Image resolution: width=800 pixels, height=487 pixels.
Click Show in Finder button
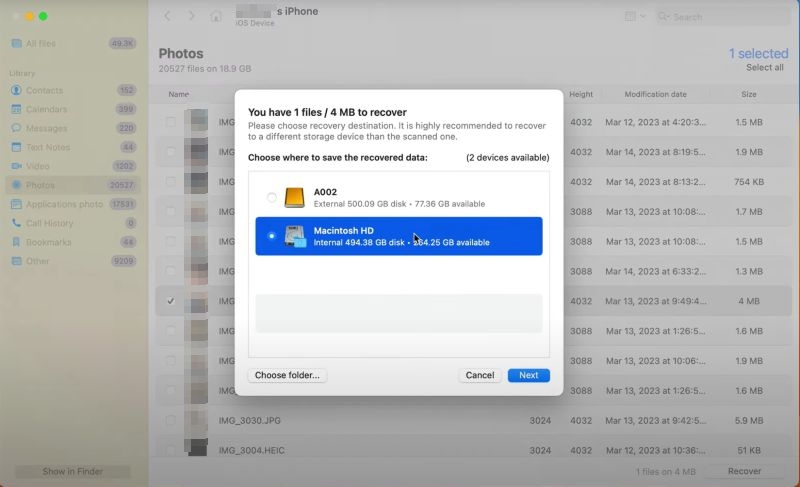(x=72, y=472)
